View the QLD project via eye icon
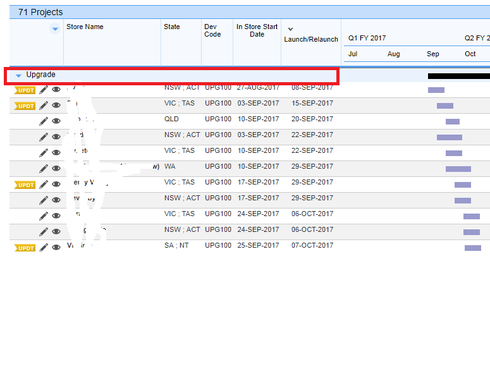The width and height of the screenshot is (490, 388). [56, 121]
